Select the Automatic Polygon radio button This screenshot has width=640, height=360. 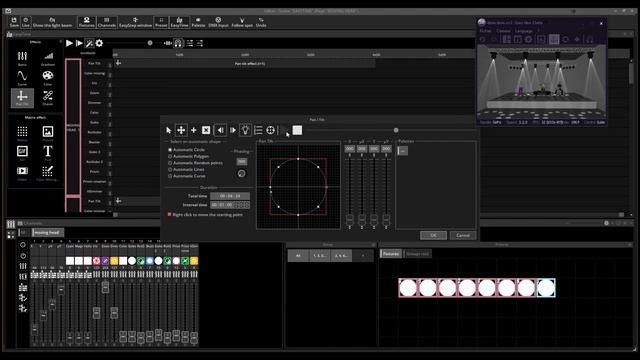[x=170, y=156]
